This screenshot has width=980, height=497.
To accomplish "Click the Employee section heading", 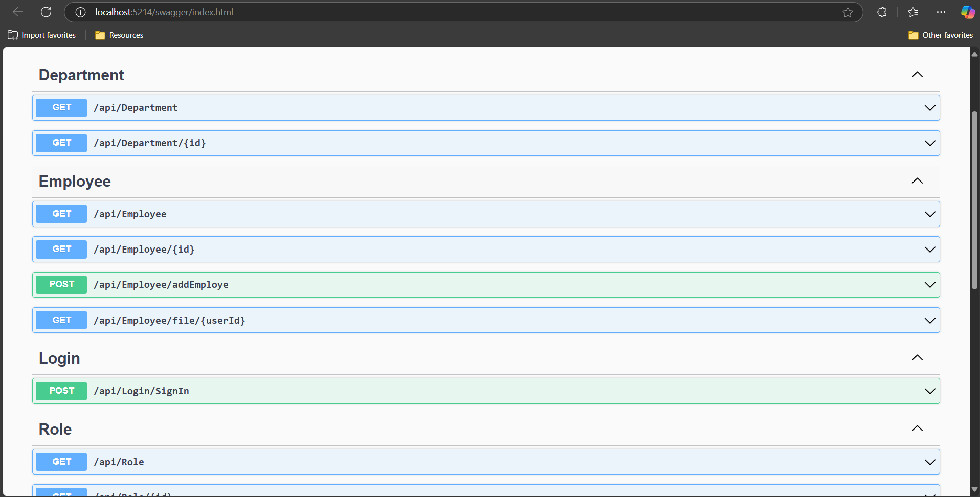I will click(x=75, y=182).
